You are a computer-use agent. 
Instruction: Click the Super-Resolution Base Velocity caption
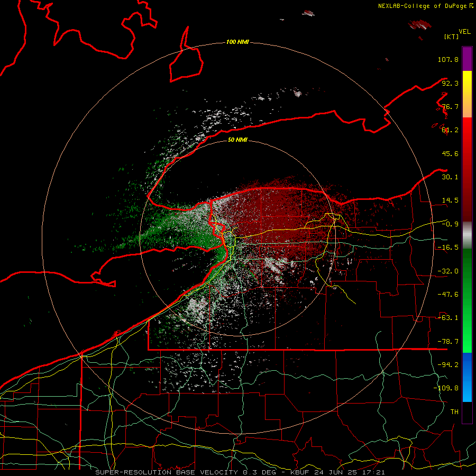(186, 472)
